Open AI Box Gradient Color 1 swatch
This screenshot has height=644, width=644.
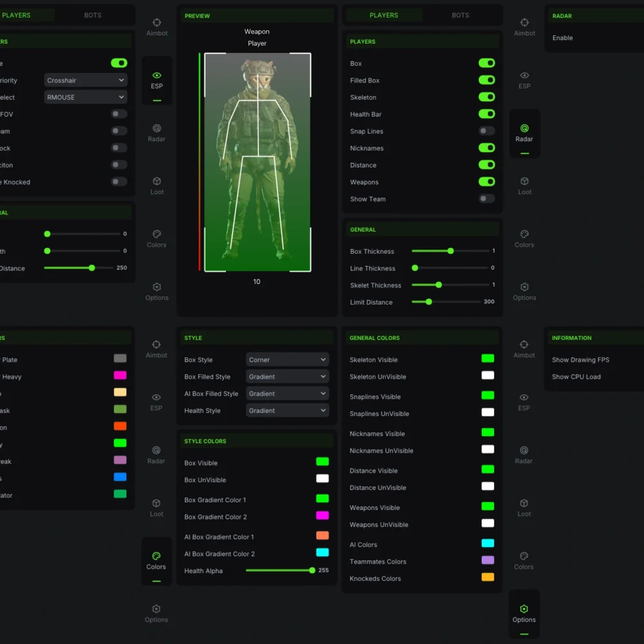[x=323, y=536]
